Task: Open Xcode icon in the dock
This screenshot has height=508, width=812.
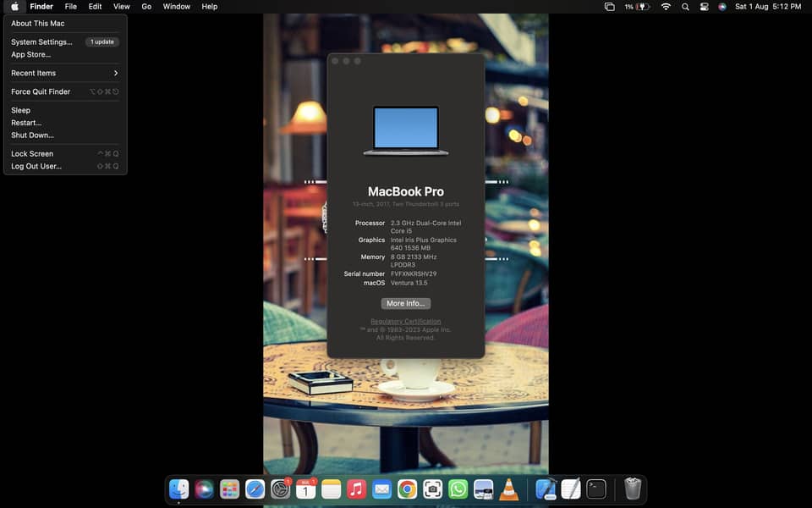Action: (x=546, y=489)
